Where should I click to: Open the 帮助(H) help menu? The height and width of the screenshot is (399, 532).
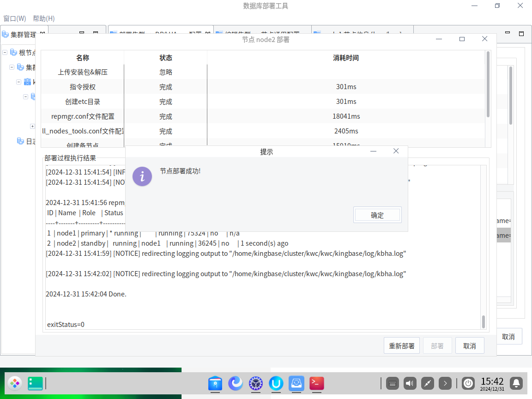coord(44,18)
